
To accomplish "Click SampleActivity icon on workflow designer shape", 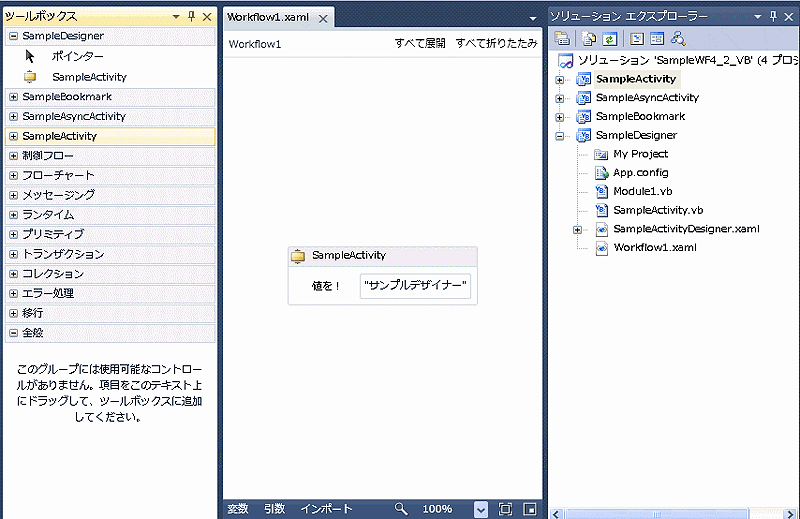I will point(297,255).
